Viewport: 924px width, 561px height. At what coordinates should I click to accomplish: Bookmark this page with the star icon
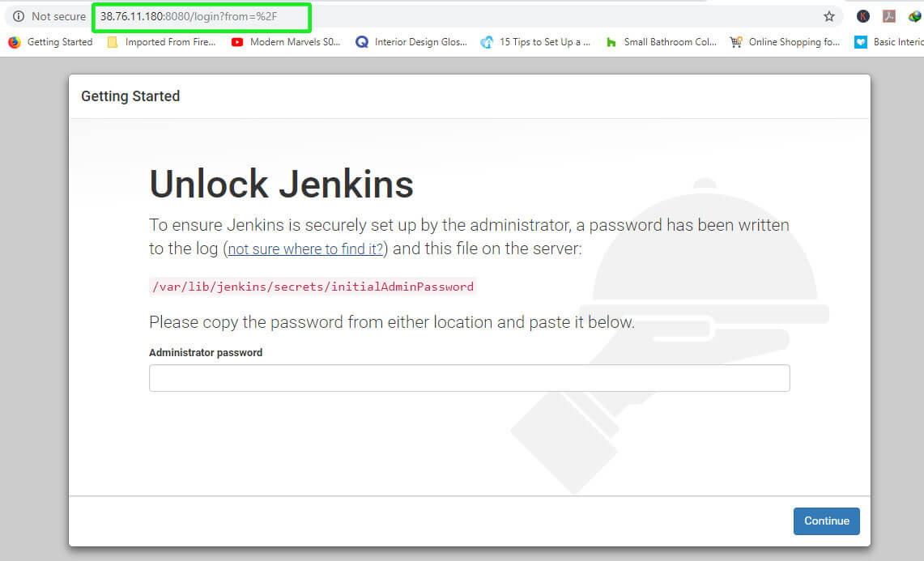coord(829,16)
